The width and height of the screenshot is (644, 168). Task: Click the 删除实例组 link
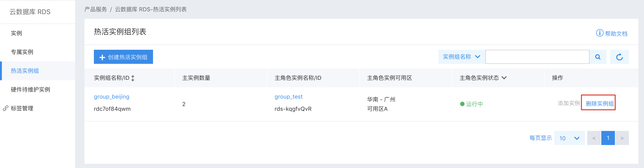click(x=599, y=103)
